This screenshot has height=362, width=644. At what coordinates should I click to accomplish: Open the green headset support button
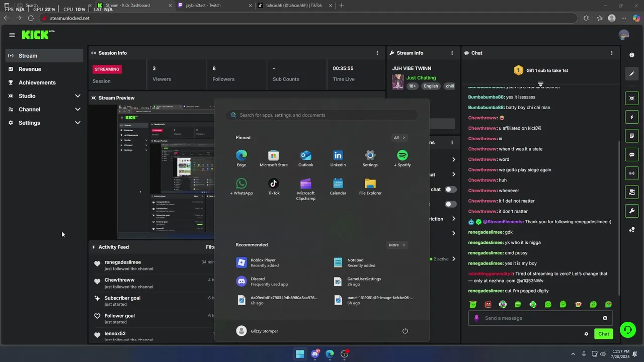pyautogui.click(x=627, y=330)
